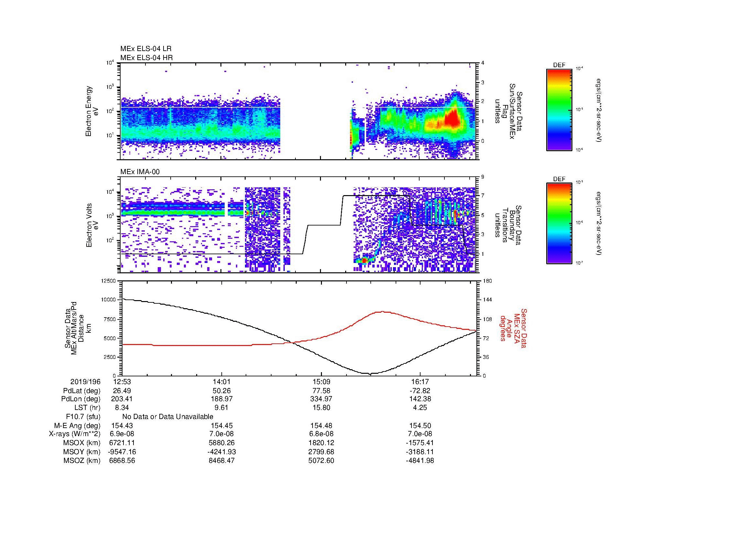
Task: Click the 'MEx IMA-00' panel title
Action: pos(140,172)
